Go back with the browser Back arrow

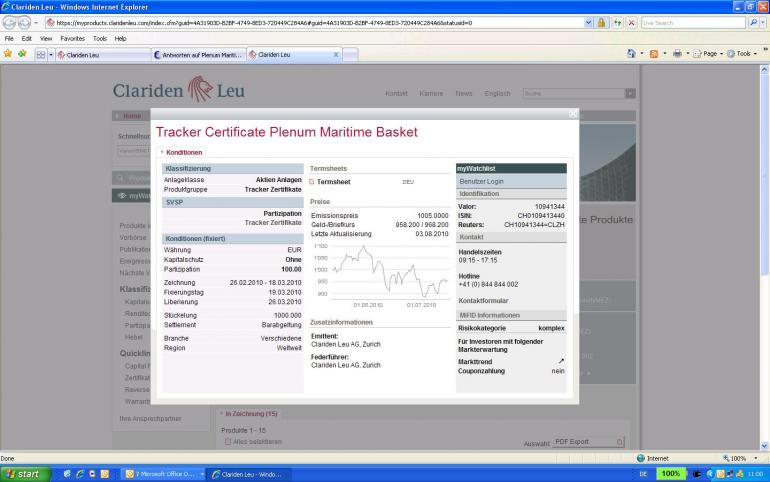click(x=9, y=23)
